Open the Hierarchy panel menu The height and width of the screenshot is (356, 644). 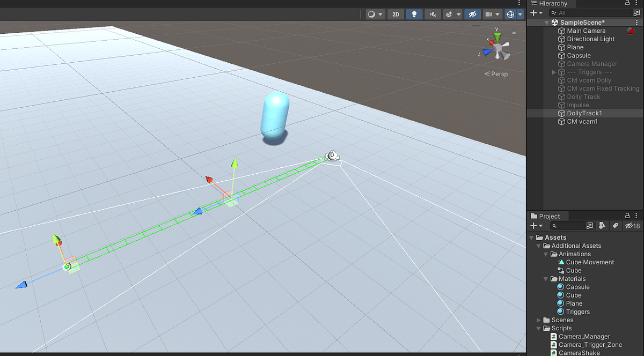637,4
